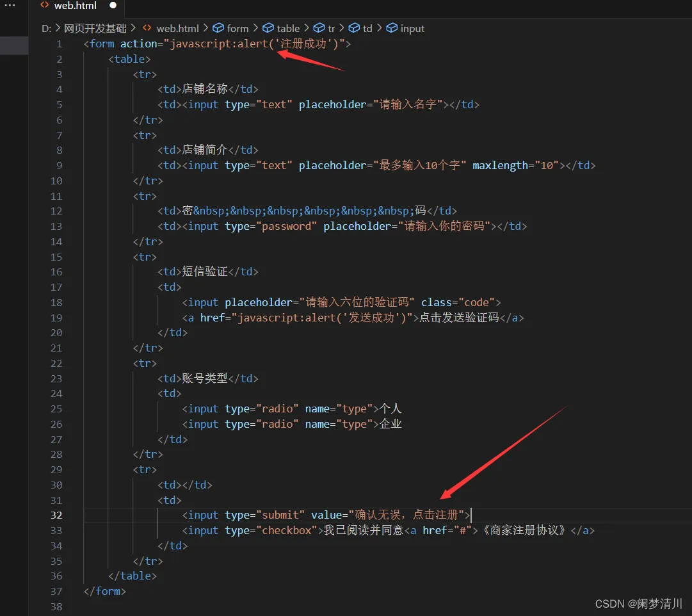
Task: Click the 点击发送验证码 link text
Action: [x=459, y=318]
